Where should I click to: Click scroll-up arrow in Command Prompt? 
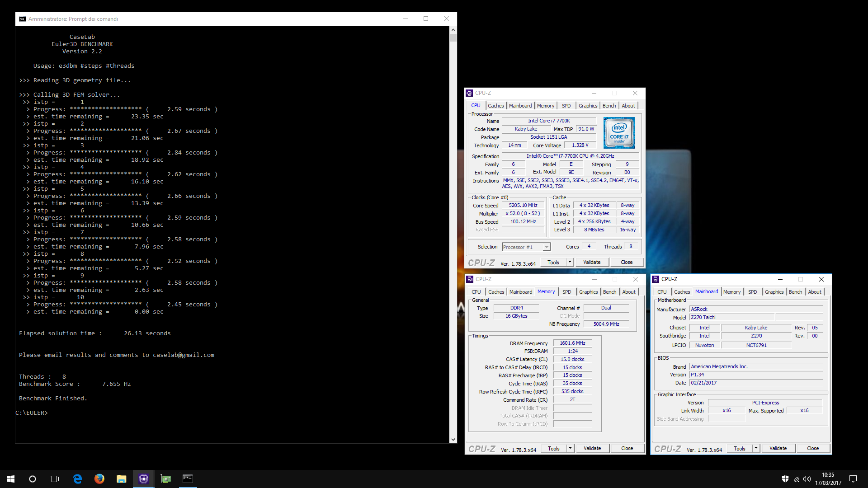[453, 30]
